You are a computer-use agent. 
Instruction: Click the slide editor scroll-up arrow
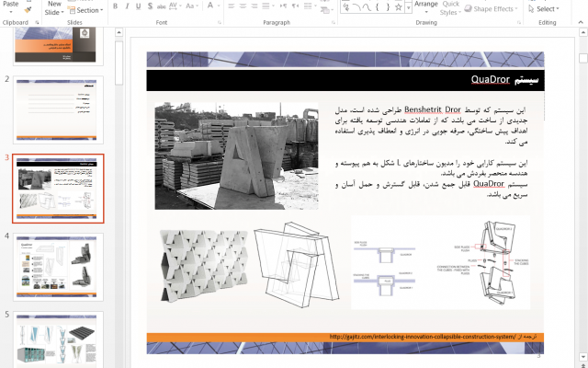583,32
